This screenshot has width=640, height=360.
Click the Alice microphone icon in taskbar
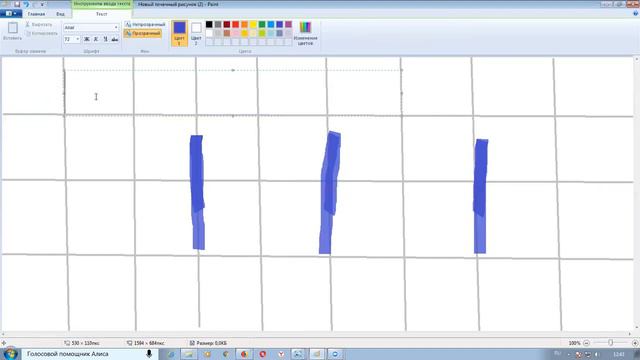click(149, 354)
